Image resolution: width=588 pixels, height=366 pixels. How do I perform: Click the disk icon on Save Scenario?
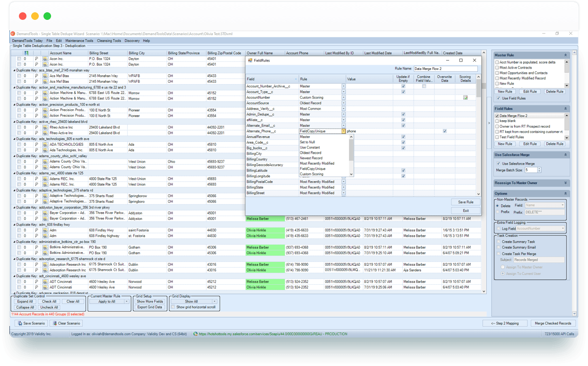click(20, 323)
